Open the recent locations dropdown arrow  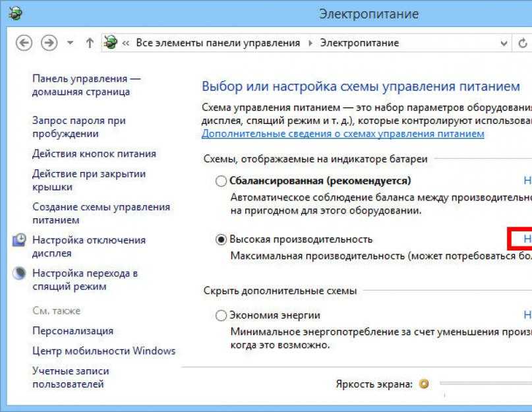(70, 43)
